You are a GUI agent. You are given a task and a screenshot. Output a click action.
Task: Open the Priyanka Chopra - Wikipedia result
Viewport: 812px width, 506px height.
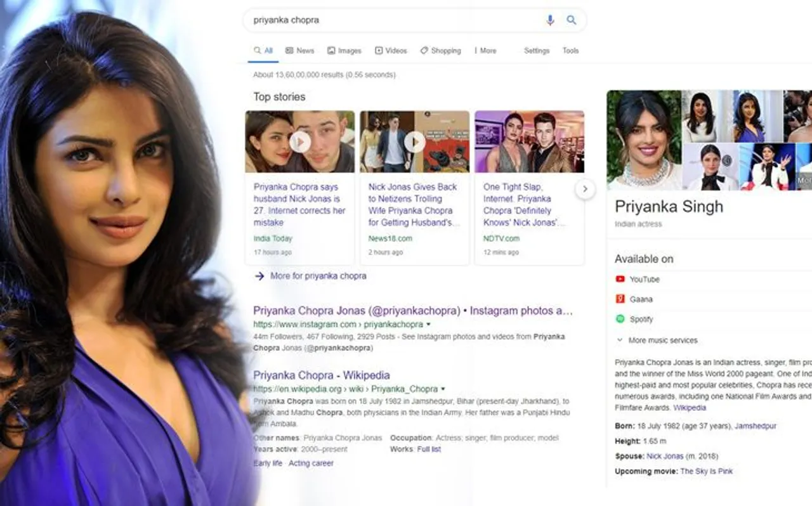click(x=322, y=375)
